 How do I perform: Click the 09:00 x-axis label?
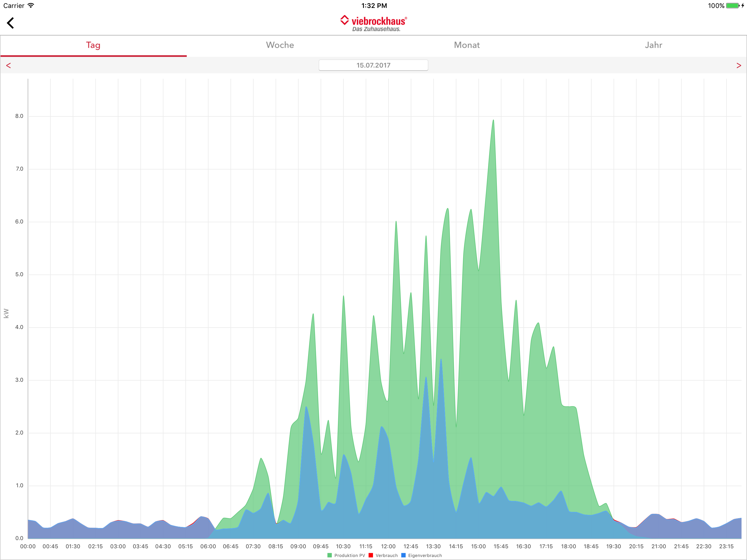(x=298, y=546)
